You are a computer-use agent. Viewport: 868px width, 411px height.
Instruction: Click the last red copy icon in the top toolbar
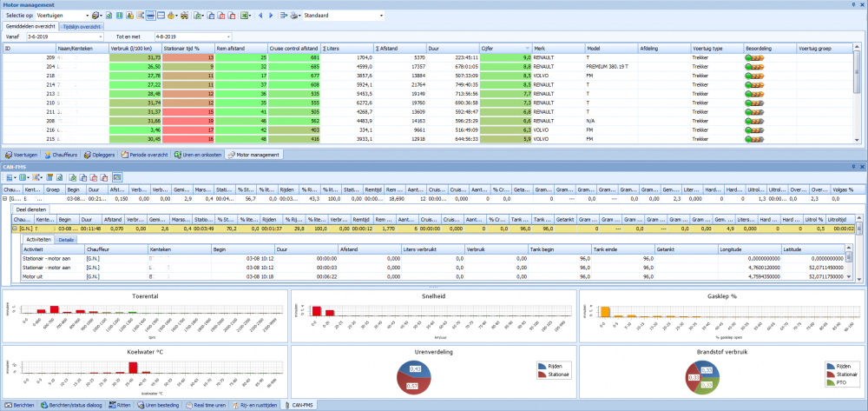[232, 16]
